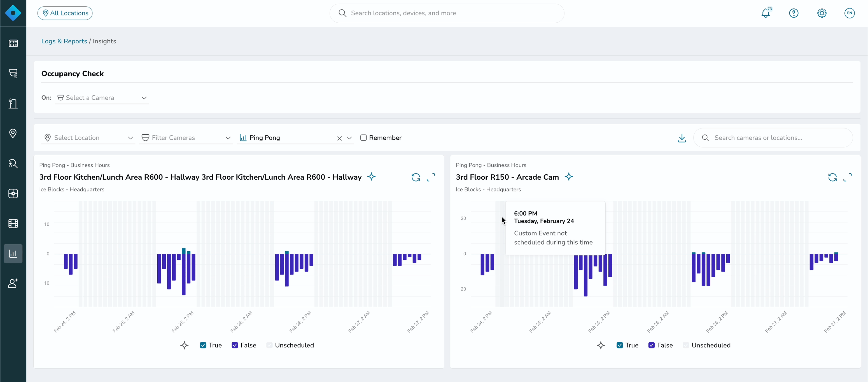
Task: Refresh the Arcade Cam chart
Action: [832, 177]
